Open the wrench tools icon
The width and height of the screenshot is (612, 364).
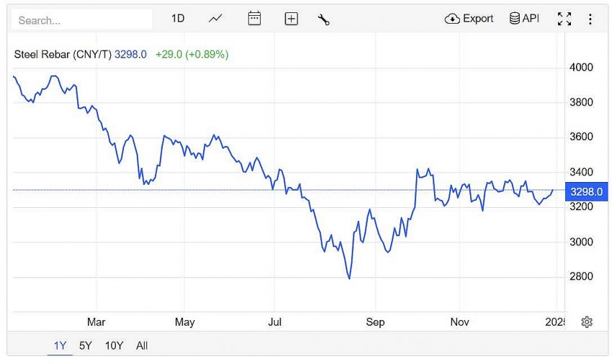click(x=323, y=19)
